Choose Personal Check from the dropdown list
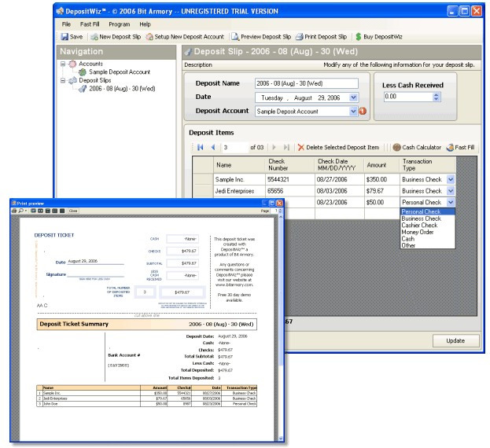 click(x=427, y=211)
